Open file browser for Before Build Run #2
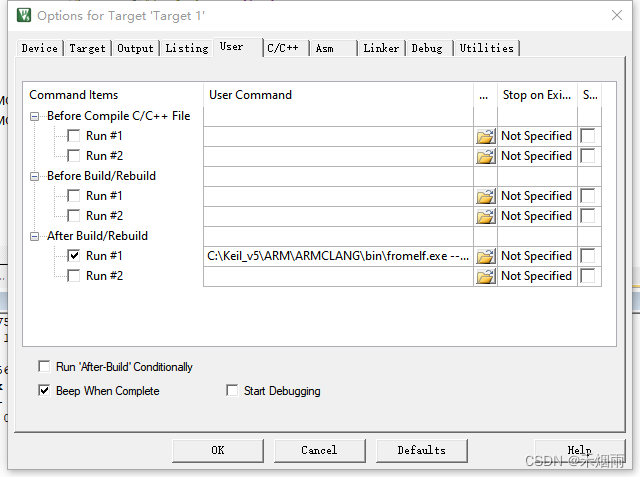 (486, 216)
